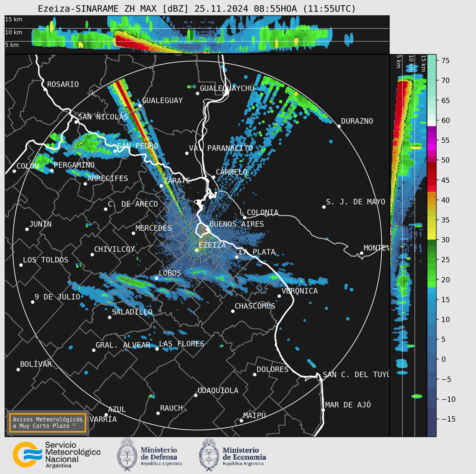This screenshot has height=474, width=476.
Task: Select the DURAZNO city marker dot
Action: (x=339, y=126)
